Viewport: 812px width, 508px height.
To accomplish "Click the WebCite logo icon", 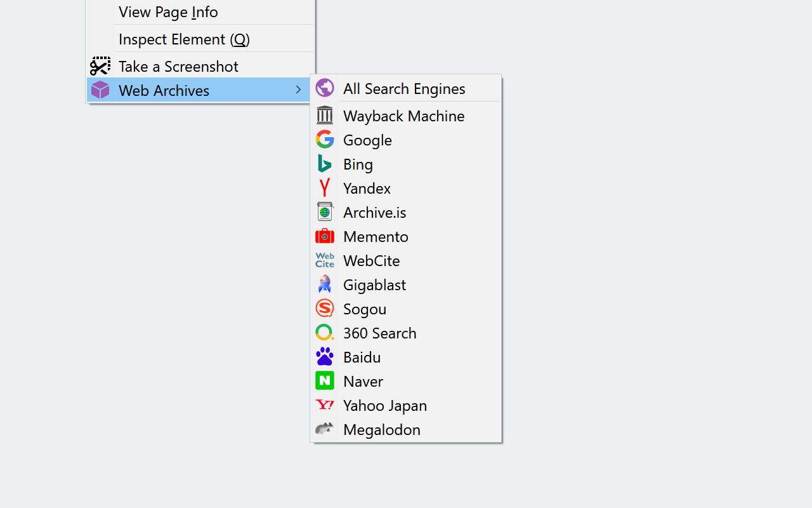I will 325,260.
